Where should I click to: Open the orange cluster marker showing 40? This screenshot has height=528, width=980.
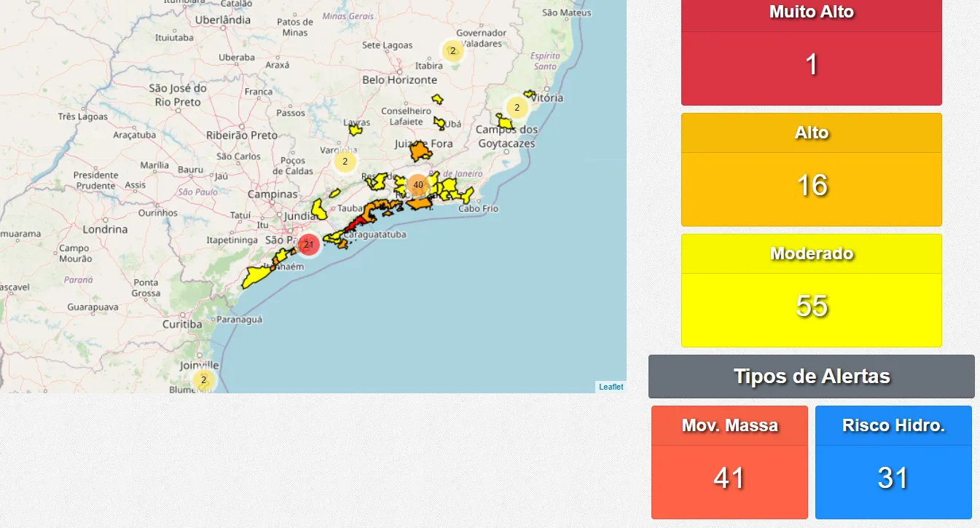[418, 185]
